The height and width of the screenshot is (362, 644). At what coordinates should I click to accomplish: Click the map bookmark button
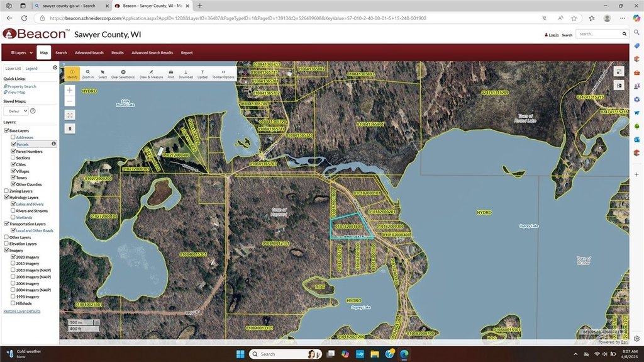[x=70, y=128]
